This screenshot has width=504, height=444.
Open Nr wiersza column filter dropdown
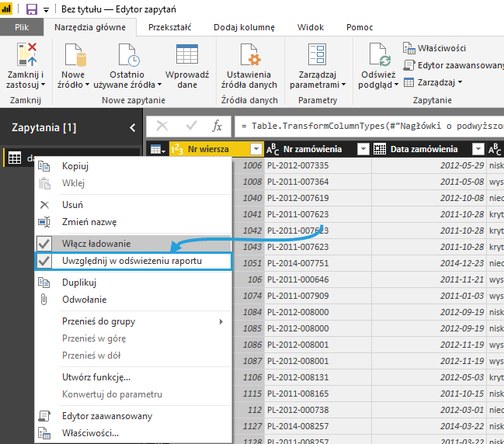(x=256, y=149)
